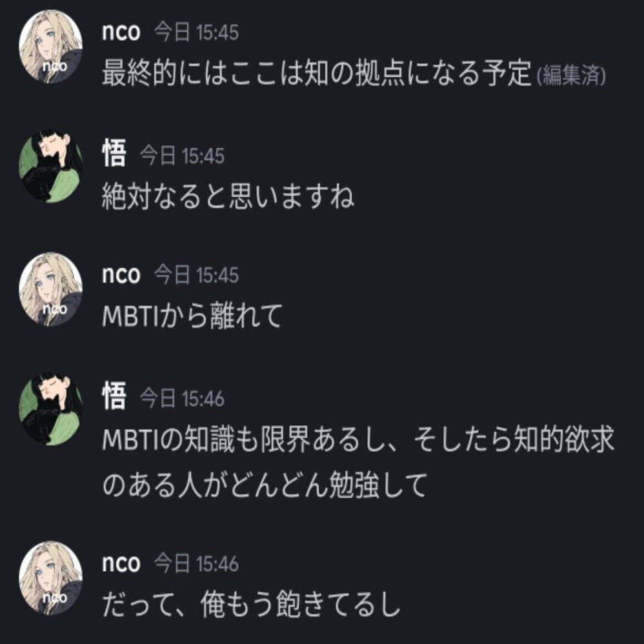Image resolution: width=644 pixels, height=644 pixels.
Task: Select message MBTIから離れて
Action: tap(192, 316)
